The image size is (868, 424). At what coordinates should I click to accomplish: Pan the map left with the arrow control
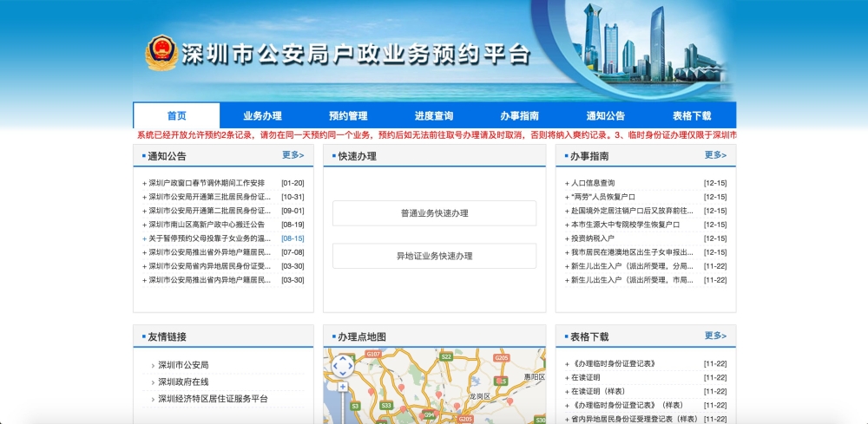coord(335,366)
